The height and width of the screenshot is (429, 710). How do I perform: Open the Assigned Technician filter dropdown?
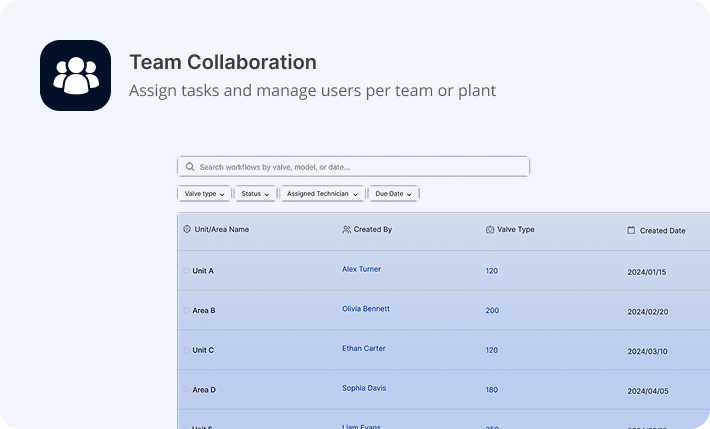tap(322, 193)
